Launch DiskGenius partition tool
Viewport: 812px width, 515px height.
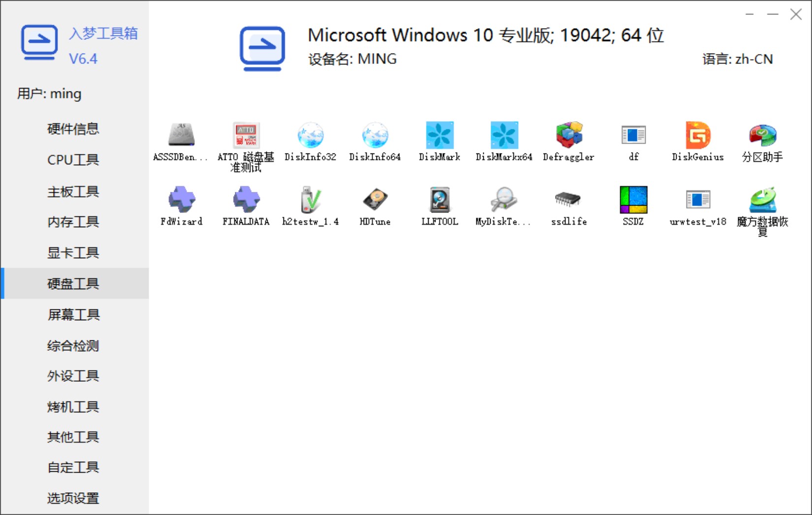[x=698, y=135]
